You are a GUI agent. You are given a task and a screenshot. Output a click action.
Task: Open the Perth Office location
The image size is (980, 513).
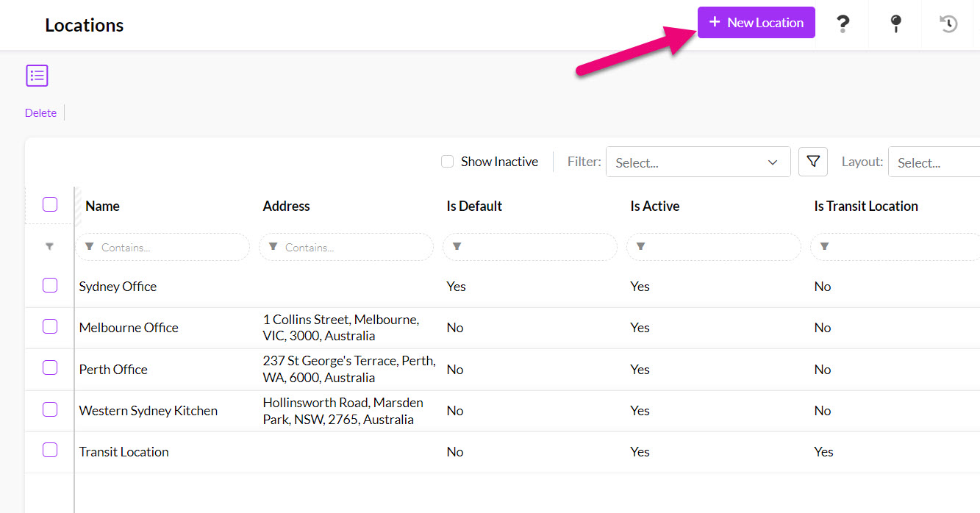[x=113, y=370]
